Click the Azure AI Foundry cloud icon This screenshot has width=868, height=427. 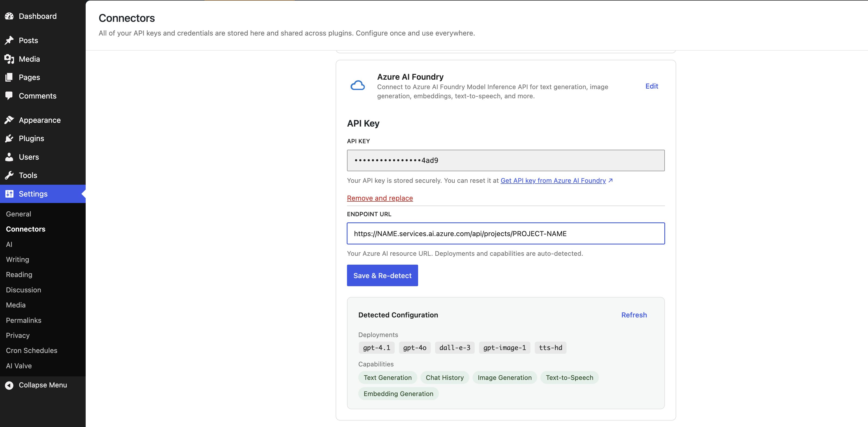[x=357, y=86]
